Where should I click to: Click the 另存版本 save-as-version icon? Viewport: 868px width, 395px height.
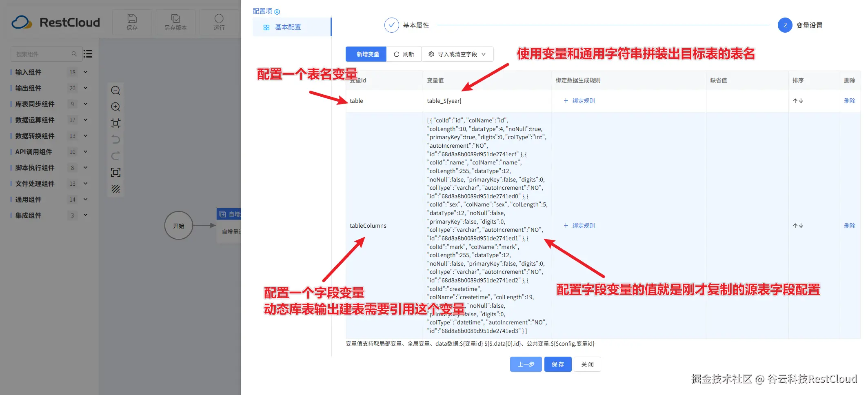click(x=175, y=22)
